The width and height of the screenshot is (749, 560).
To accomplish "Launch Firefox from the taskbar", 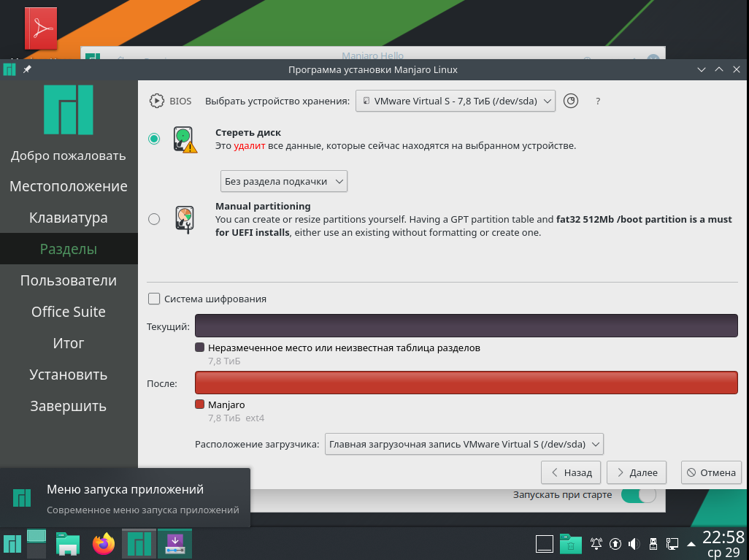I will (103, 544).
